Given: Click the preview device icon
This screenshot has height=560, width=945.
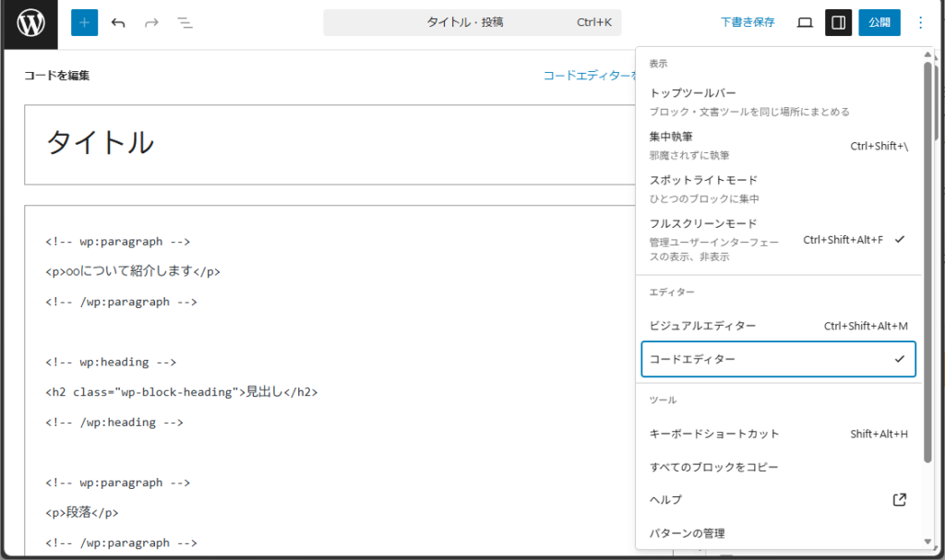Looking at the screenshot, I should (x=805, y=22).
